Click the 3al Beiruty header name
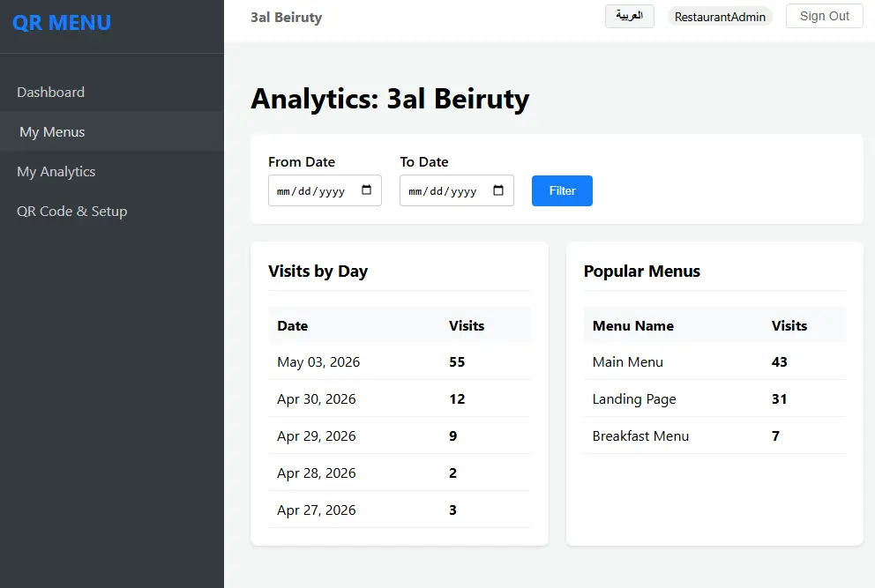 (x=287, y=18)
